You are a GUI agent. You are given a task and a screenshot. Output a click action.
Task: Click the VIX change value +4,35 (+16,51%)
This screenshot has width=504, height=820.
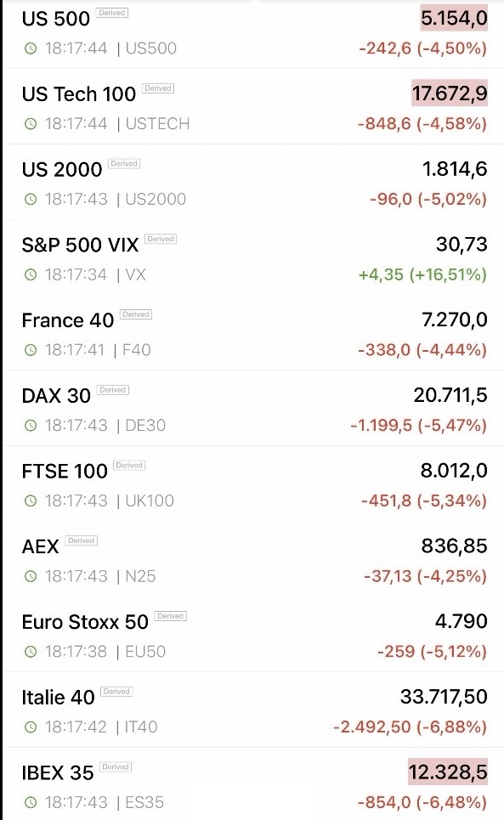tap(422, 274)
